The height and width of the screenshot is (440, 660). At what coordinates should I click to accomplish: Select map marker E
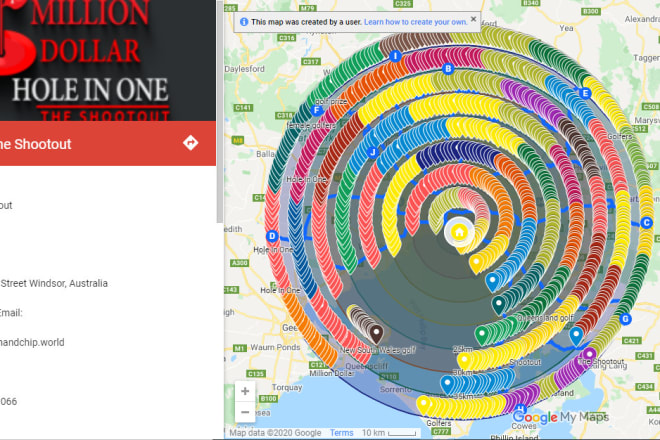pos(585,93)
